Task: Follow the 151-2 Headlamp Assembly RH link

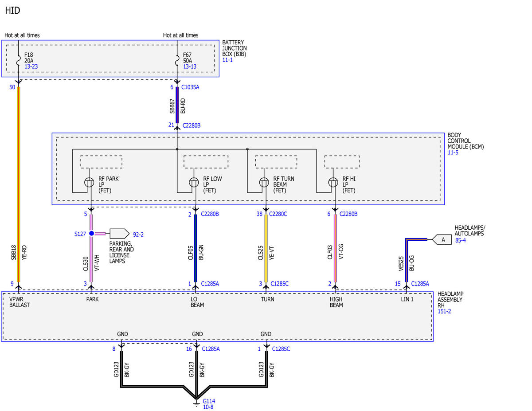Action: pos(444,311)
